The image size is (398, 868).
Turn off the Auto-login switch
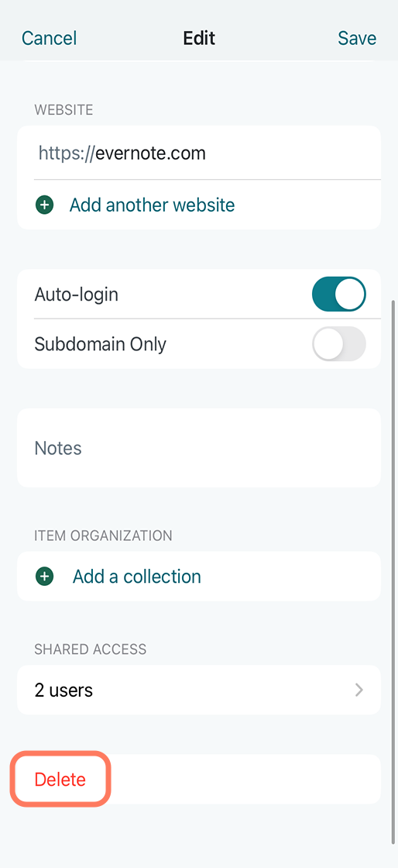click(339, 294)
